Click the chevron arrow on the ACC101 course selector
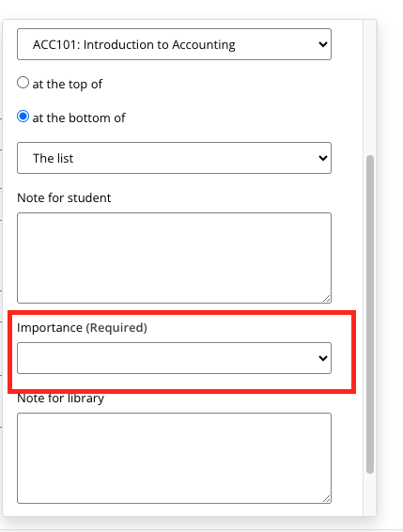Viewport: 403px width, 532px height. pyautogui.click(x=323, y=44)
